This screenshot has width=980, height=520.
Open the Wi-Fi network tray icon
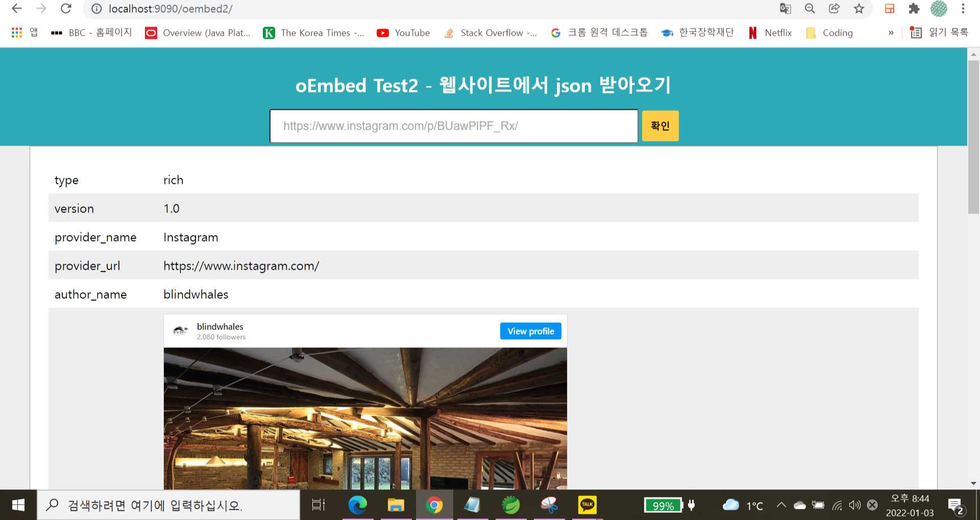[x=837, y=505]
